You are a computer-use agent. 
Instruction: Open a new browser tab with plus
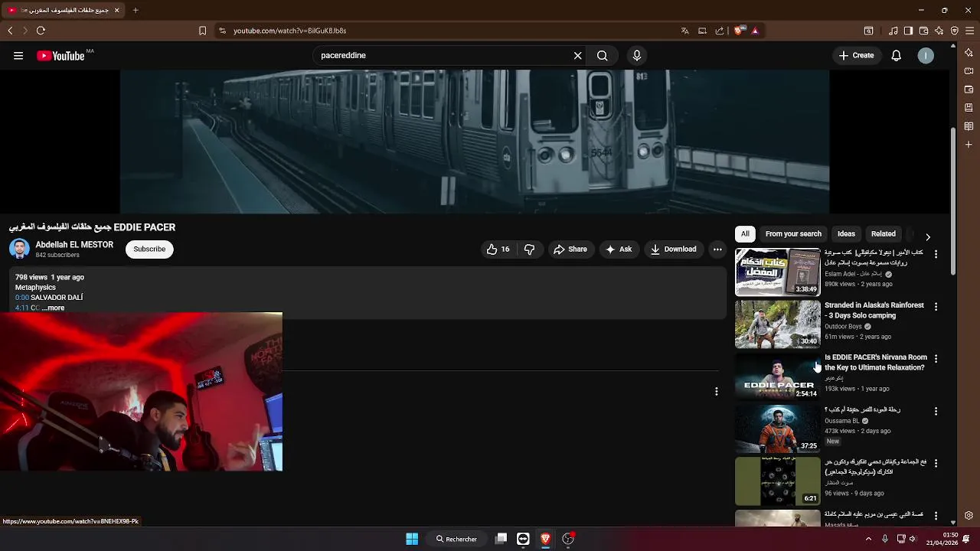click(136, 10)
